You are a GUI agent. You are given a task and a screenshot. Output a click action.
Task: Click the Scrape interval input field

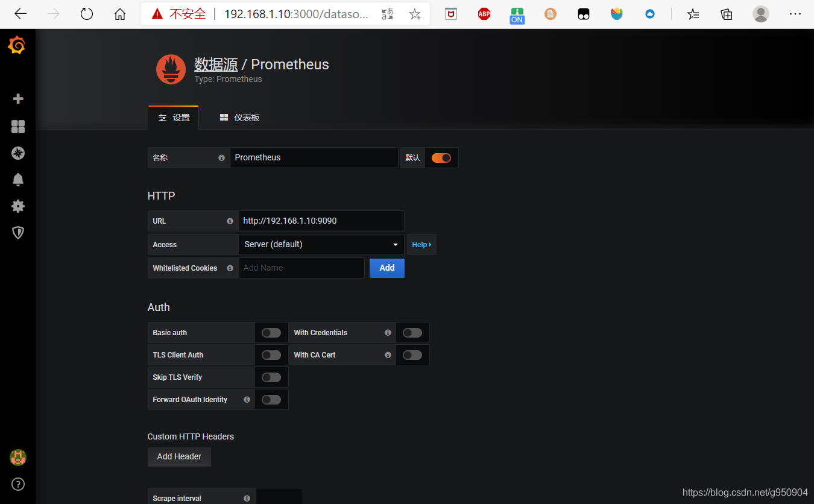point(279,497)
